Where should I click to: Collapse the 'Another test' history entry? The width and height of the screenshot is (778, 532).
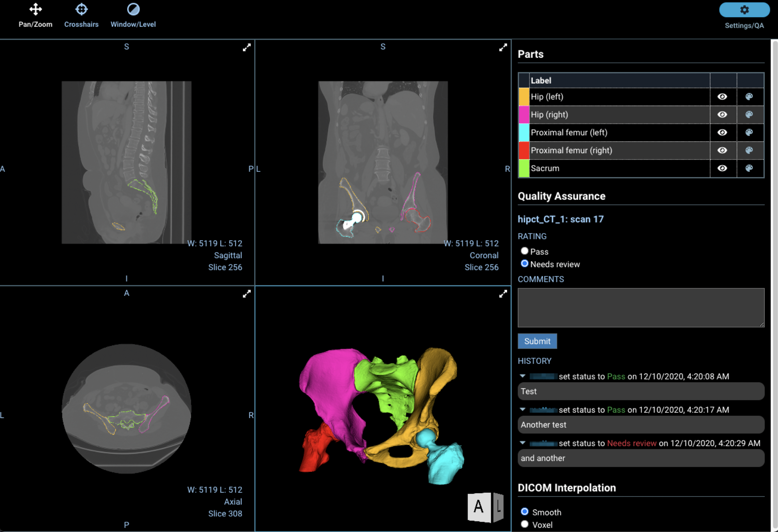point(522,410)
